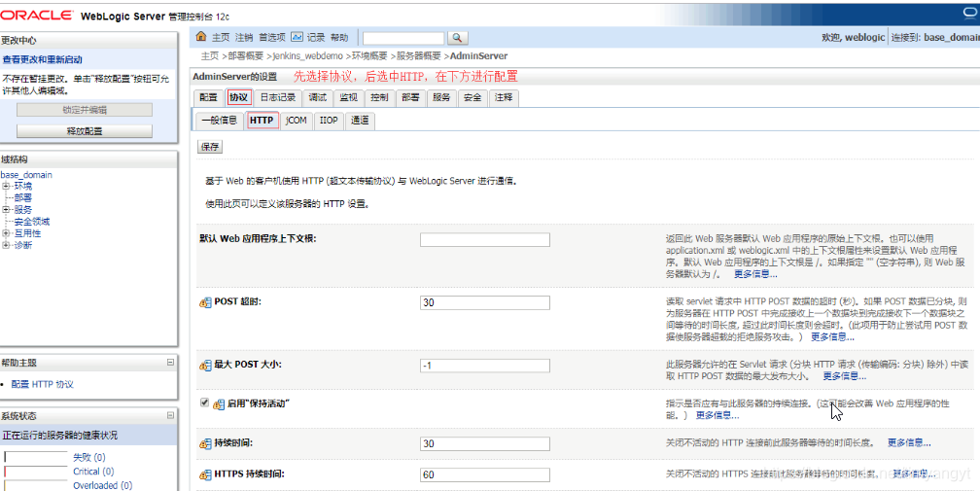Open 更多信息 for 持续时间
Viewport: 980px width, 491px height.
tap(909, 443)
